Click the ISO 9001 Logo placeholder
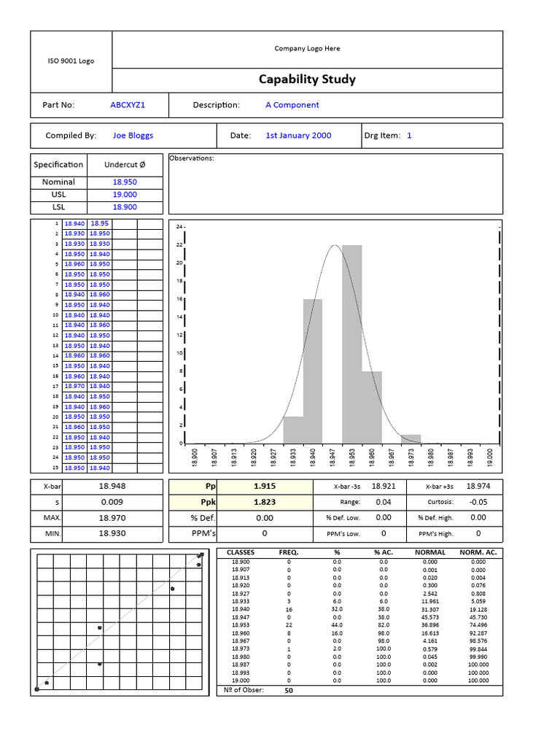The height and width of the screenshot is (747, 560). click(x=71, y=61)
